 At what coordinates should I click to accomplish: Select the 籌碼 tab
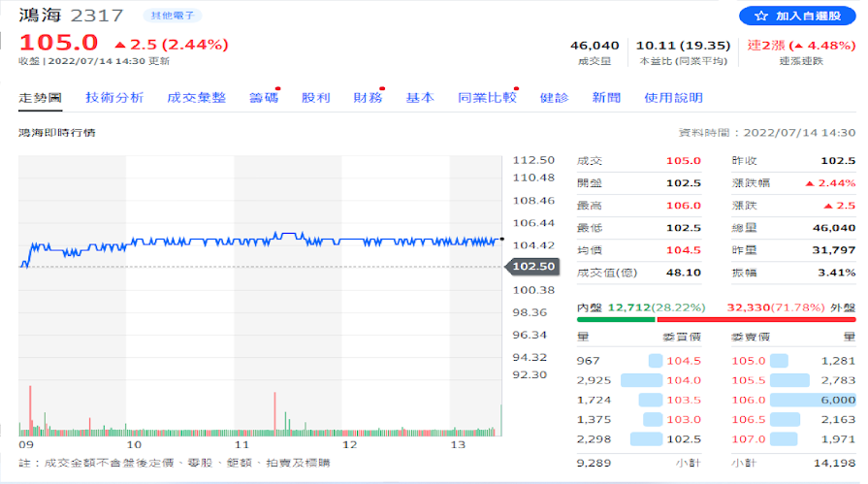click(264, 98)
